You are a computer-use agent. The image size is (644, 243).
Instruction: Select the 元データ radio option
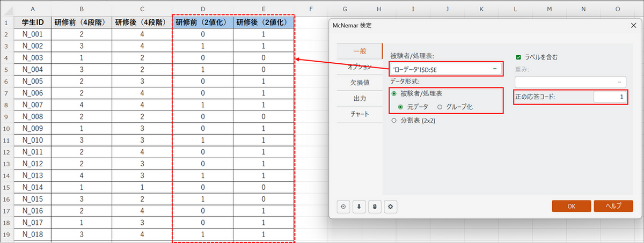[x=400, y=107]
